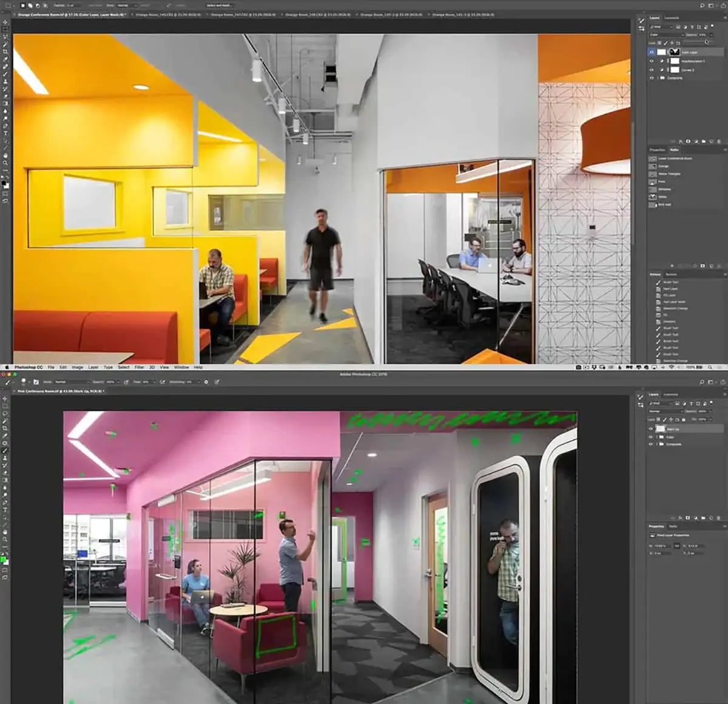Open blend mode dropdown in upper Layers panel
The width and height of the screenshot is (728, 704).
pyautogui.click(x=666, y=35)
